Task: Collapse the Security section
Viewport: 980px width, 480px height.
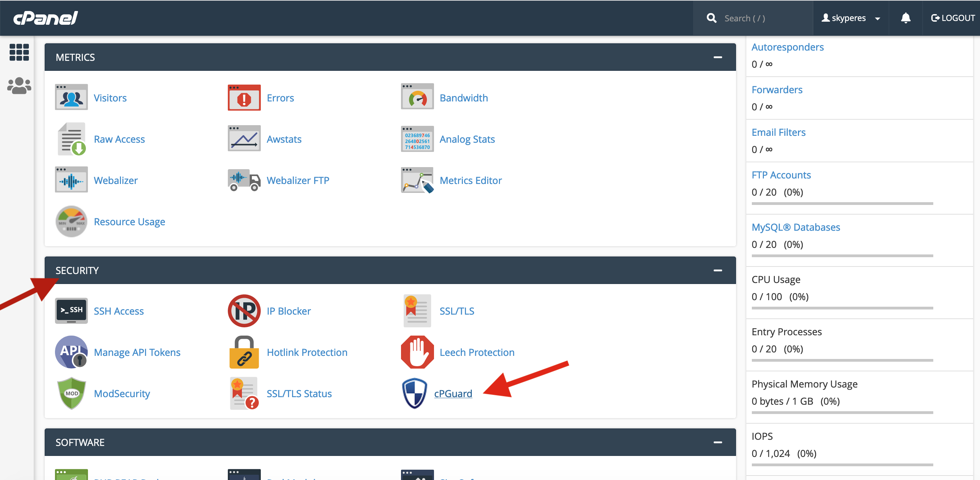Action: [x=717, y=270]
